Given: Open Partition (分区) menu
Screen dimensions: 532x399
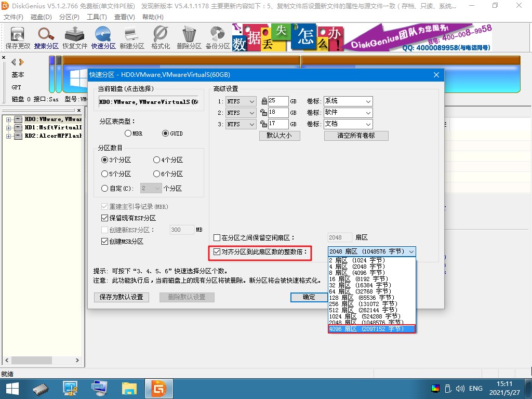Looking at the screenshot, I should (69, 17).
